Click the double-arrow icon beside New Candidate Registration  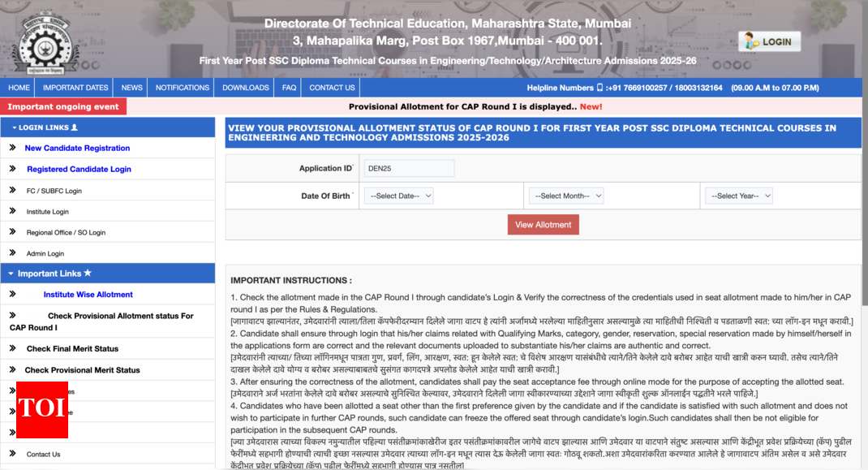coord(13,148)
